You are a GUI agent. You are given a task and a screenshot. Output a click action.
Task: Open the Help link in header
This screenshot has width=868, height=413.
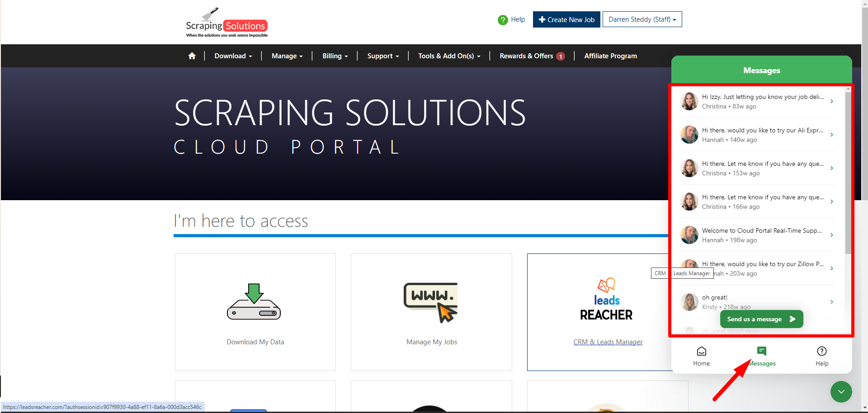[518, 19]
